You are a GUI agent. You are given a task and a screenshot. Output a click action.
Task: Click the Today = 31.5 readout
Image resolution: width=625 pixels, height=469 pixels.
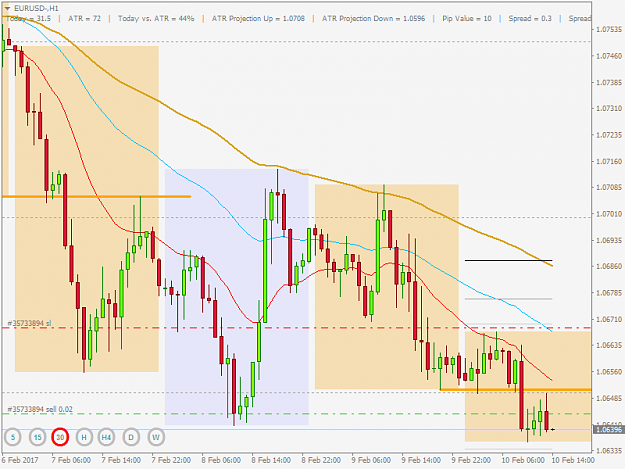coord(29,18)
